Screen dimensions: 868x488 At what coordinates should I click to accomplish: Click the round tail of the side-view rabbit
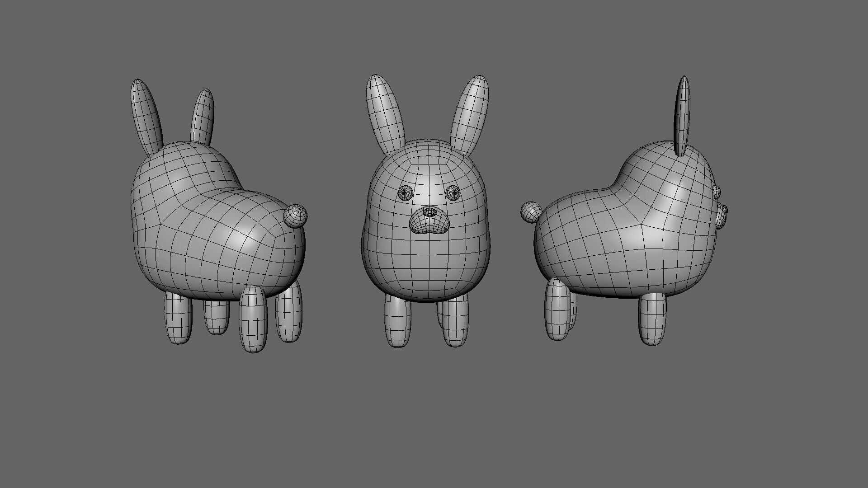pyautogui.click(x=532, y=211)
